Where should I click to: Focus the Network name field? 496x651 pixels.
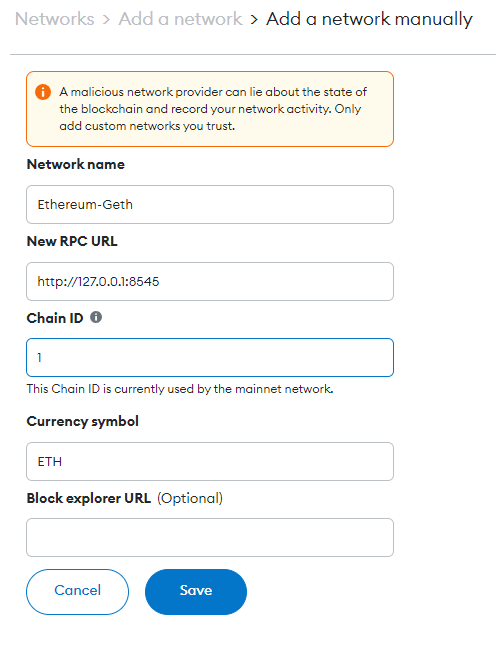point(210,205)
